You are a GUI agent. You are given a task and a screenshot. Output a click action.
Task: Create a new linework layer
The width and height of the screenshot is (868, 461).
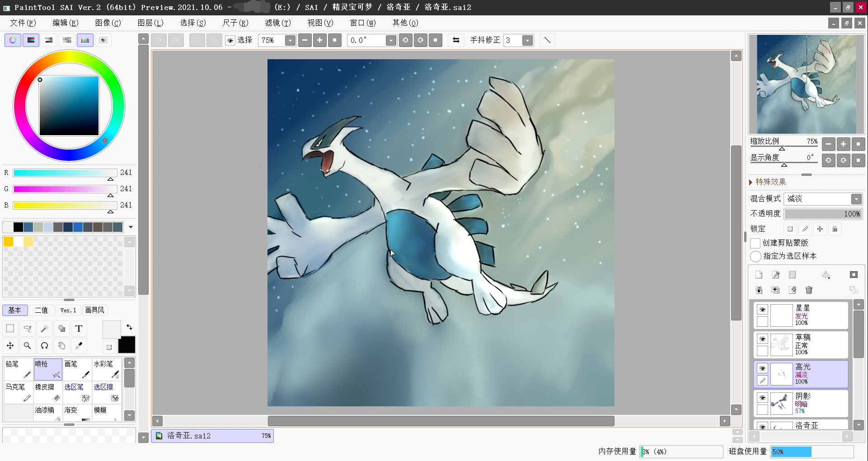point(776,275)
